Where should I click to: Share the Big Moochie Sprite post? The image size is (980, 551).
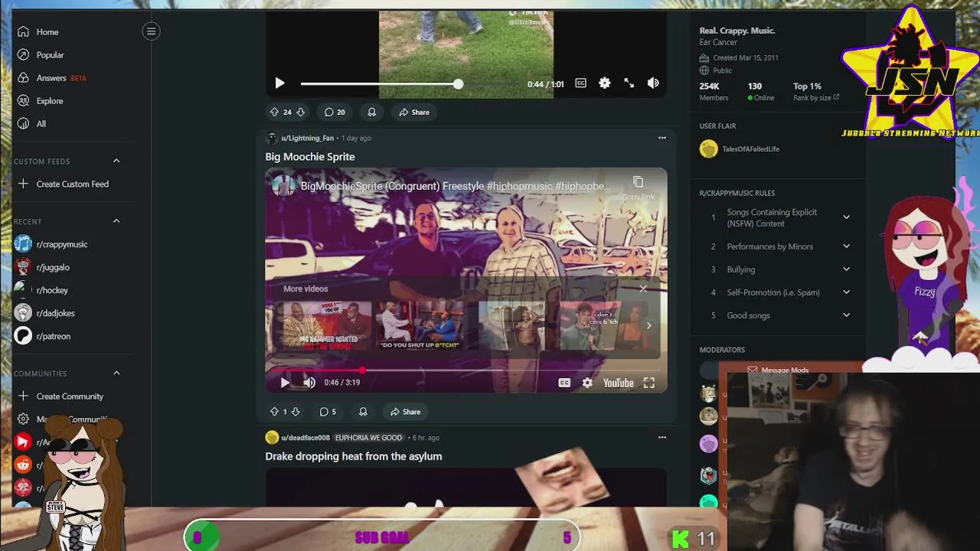pos(406,412)
